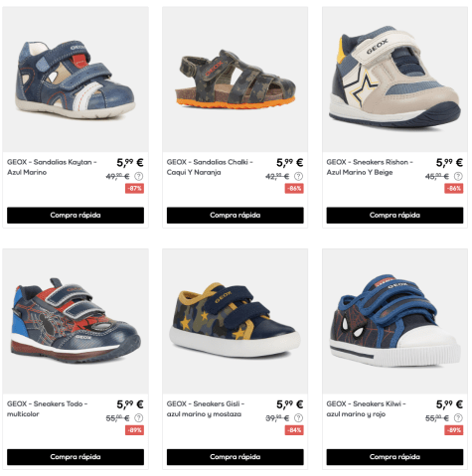Click Compra rápida for Sandalias Chalki
The image size is (472, 476).
tap(236, 216)
